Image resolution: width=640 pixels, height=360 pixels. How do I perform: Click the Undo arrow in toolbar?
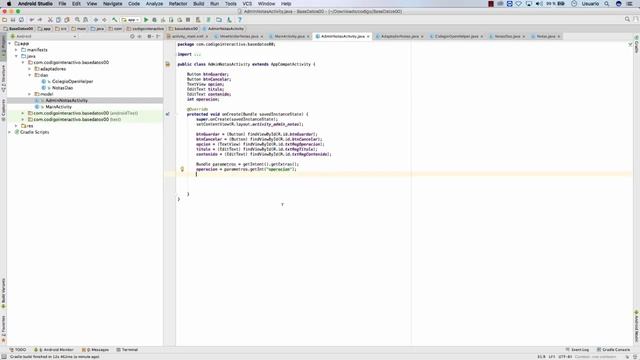(31, 20)
